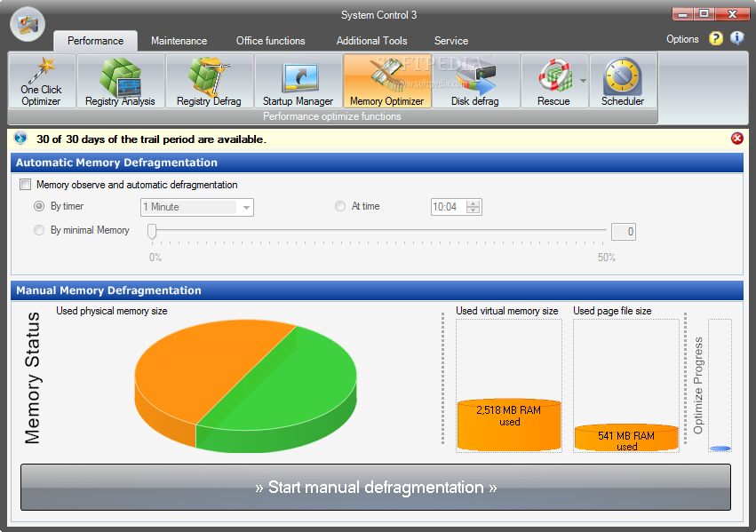Click the Optimize Progress bar
The width and height of the screenshot is (756, 532).
coord(720,385)
